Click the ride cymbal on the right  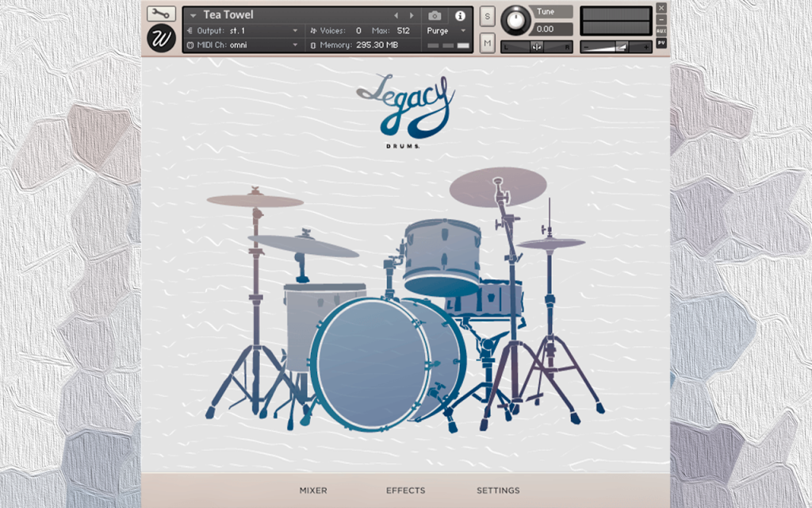pos(498,187)
